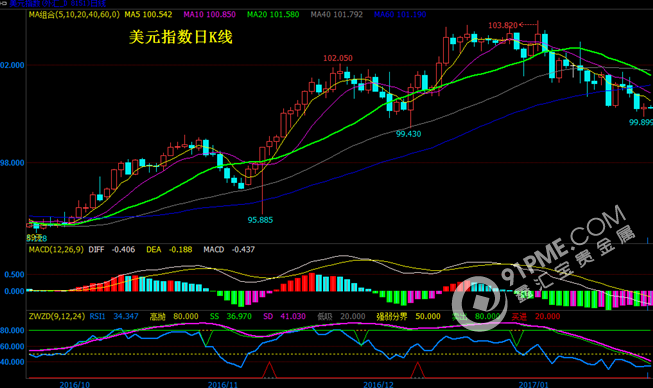
Task: Click the ZWZD(9,12,24) indicator label
Action: pos(57,316)
